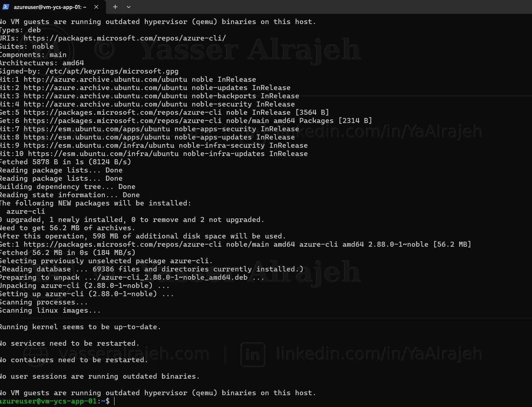Click '69386 files and directories currently installed' line
Screen dimensions: 532x407
(152, 269)
